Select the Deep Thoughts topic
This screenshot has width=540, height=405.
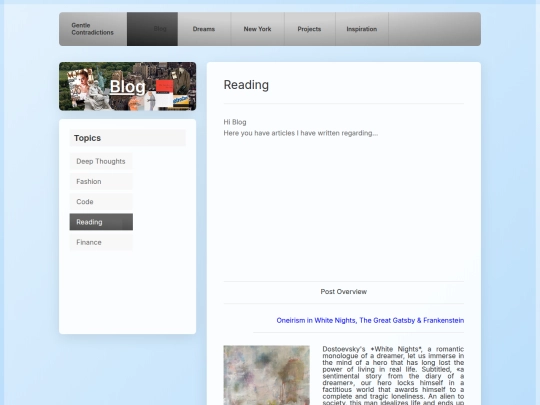point(101,162)
